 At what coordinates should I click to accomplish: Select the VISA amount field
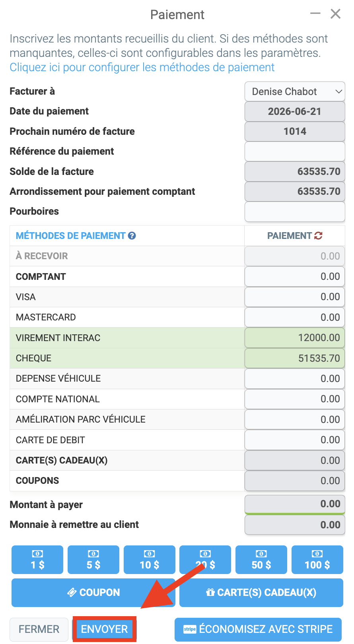(x=295, y=297)
